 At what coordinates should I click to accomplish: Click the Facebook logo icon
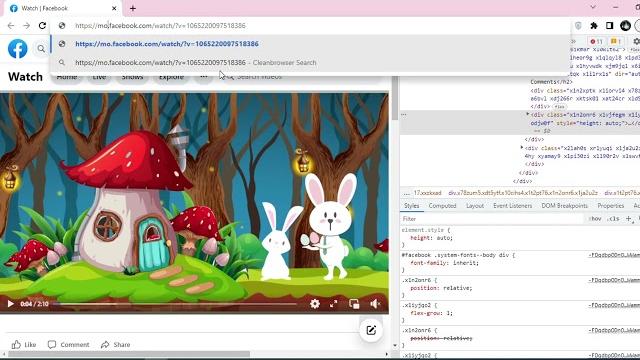tap(18, 49)
